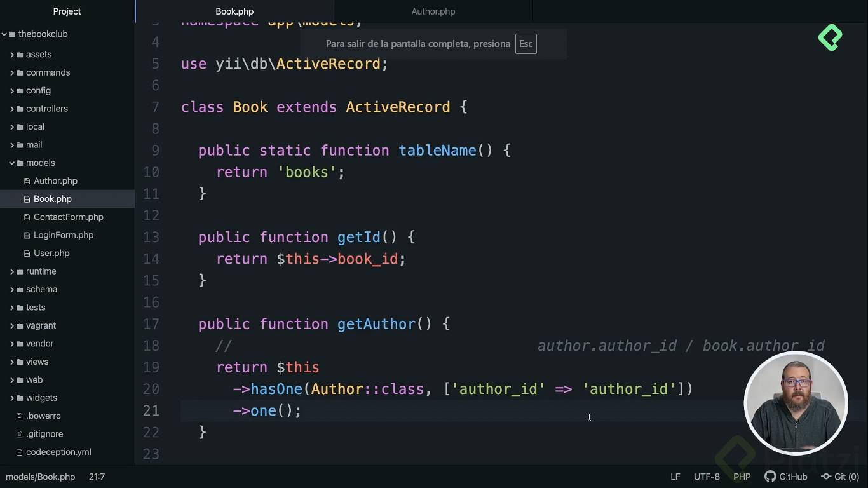Change UTF-8 encoding in status bar
The height and width of the screenshot is (488, 868).
pyautogui.click(x=707, y=477)
